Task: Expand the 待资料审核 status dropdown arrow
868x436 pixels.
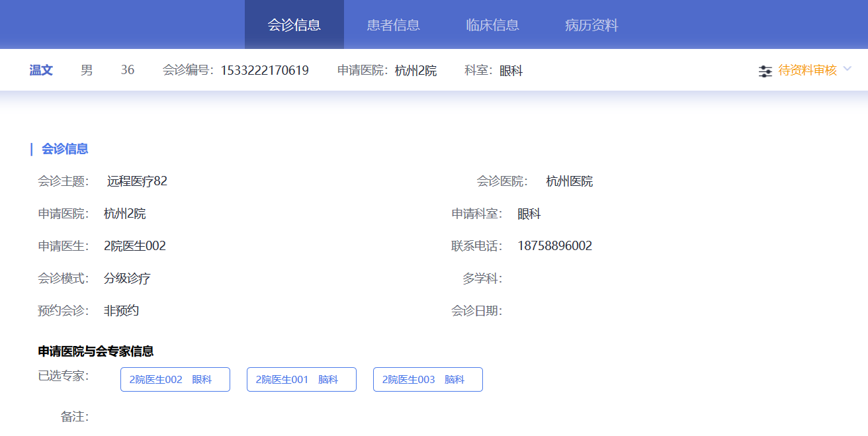Action: (x=847, y=69)
